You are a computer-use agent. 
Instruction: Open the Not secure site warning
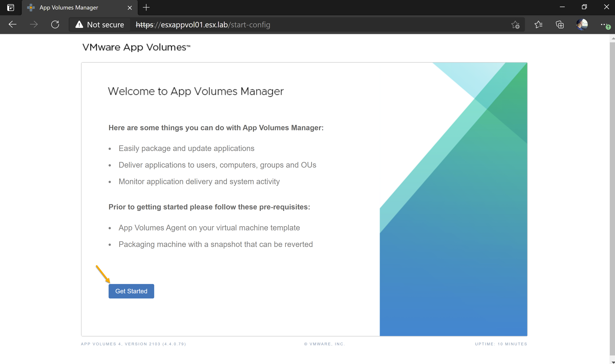[x=100, y=24]
